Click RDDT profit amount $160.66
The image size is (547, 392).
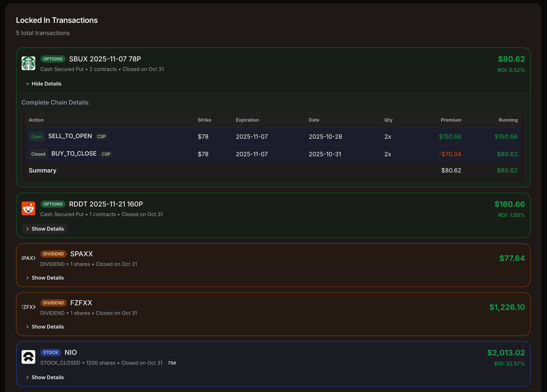[510, 204]
